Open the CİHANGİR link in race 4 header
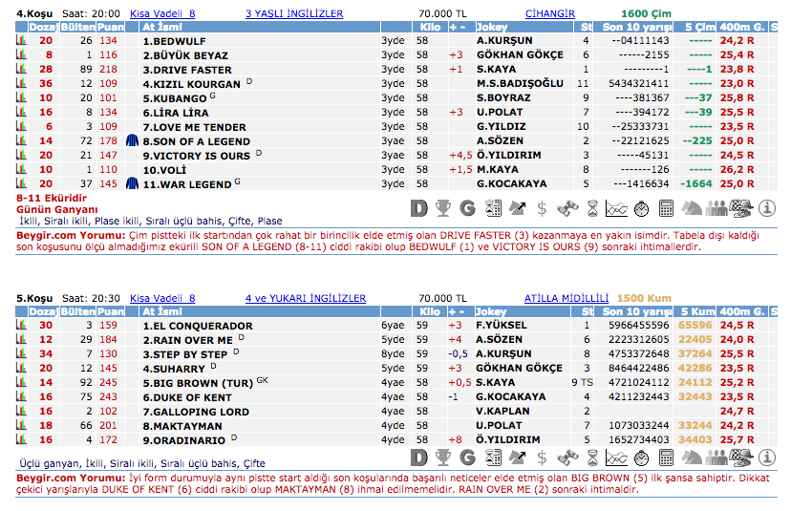 (x=550, y=13)
